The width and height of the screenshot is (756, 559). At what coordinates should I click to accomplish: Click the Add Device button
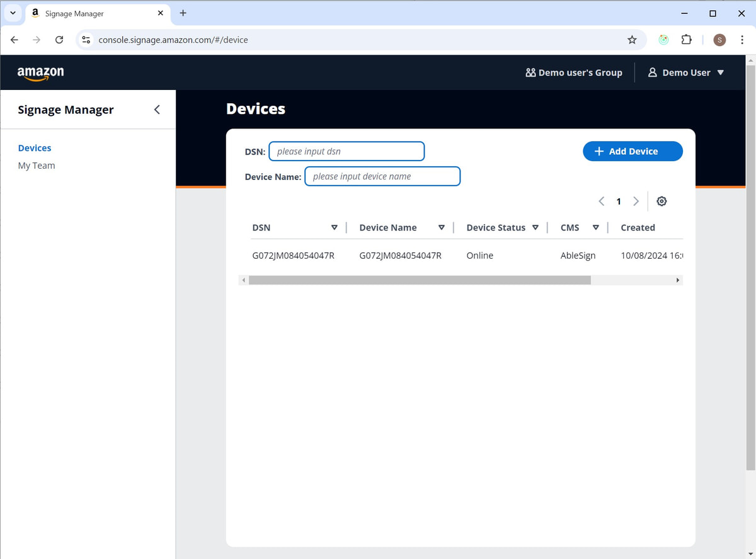click(x=633, y=151)
